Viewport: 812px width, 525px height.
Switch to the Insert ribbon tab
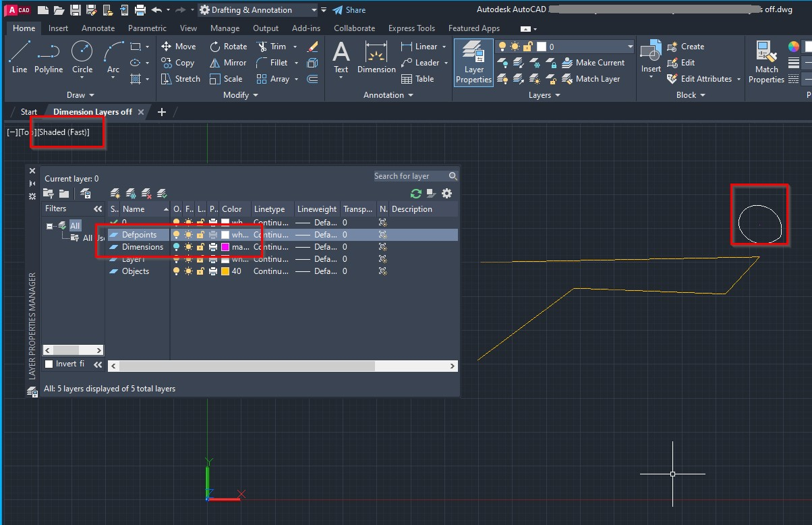pos(59,28)
